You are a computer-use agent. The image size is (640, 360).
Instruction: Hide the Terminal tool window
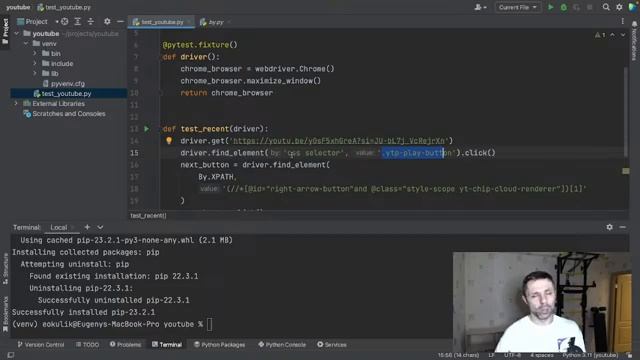(622, 227)
